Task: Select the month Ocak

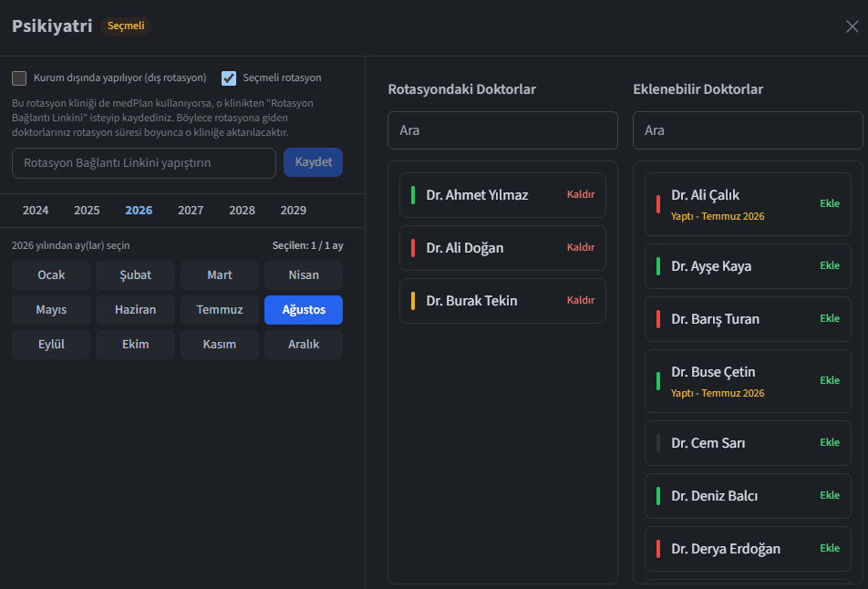Action: pyautogui.click(x=51, y=275)
